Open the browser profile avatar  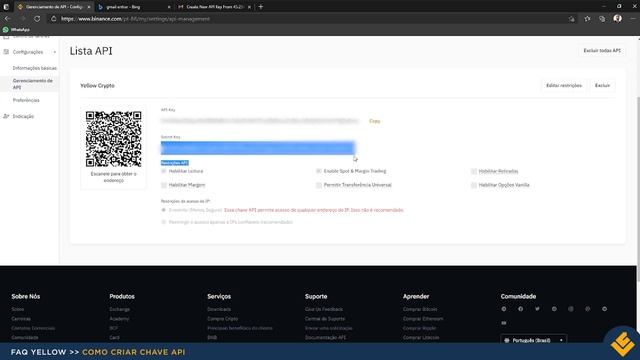[618, 18]
